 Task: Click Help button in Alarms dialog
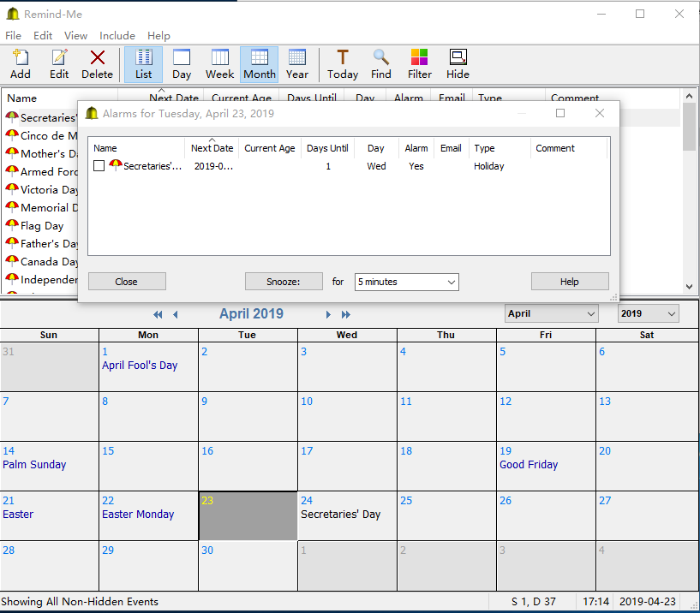[x=570, y=282]
